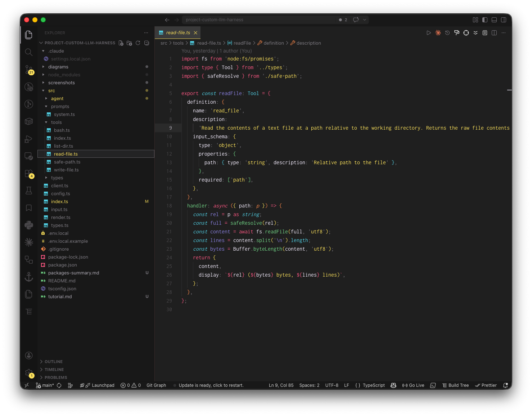This screenshot has width=532, height=416.
Task: Open dropdown next to chat icon in title bar
Action: 365,20
